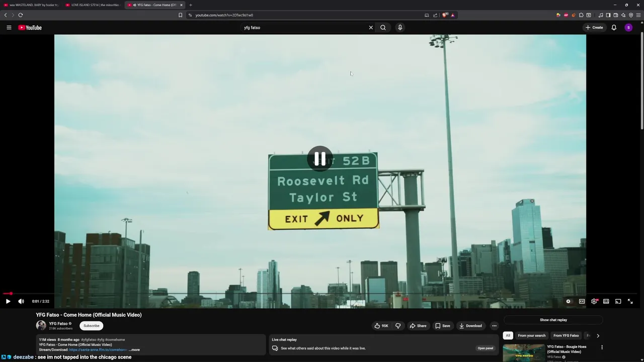This screenshot has height=362, width=644.
Task: Switch to theater mode
Action: tap(606, 301)
